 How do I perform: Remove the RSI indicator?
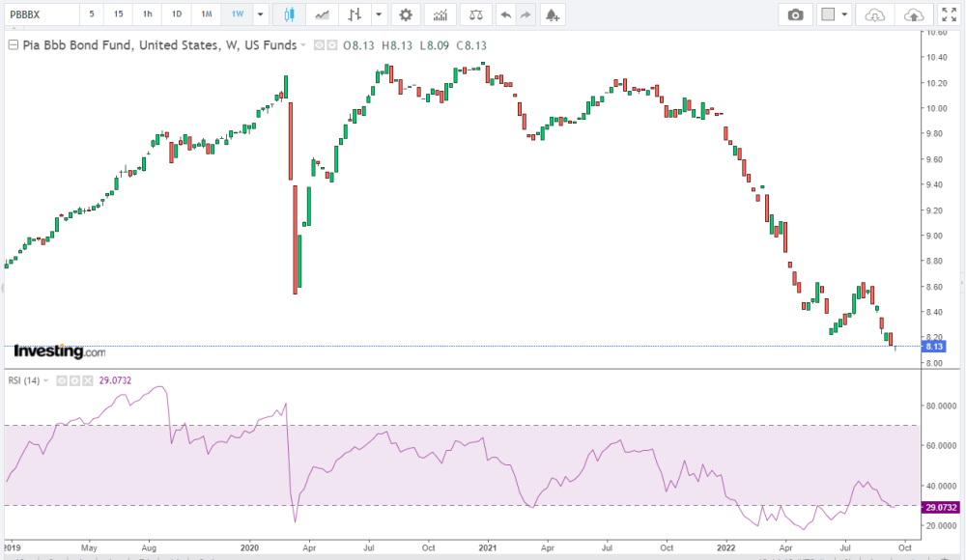coord(87,380)
